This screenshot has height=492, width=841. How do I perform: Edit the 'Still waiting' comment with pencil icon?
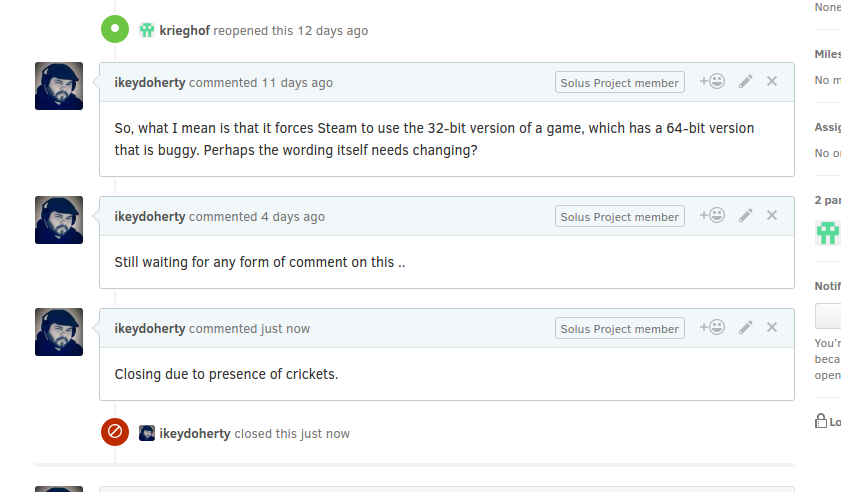(746, 216)
